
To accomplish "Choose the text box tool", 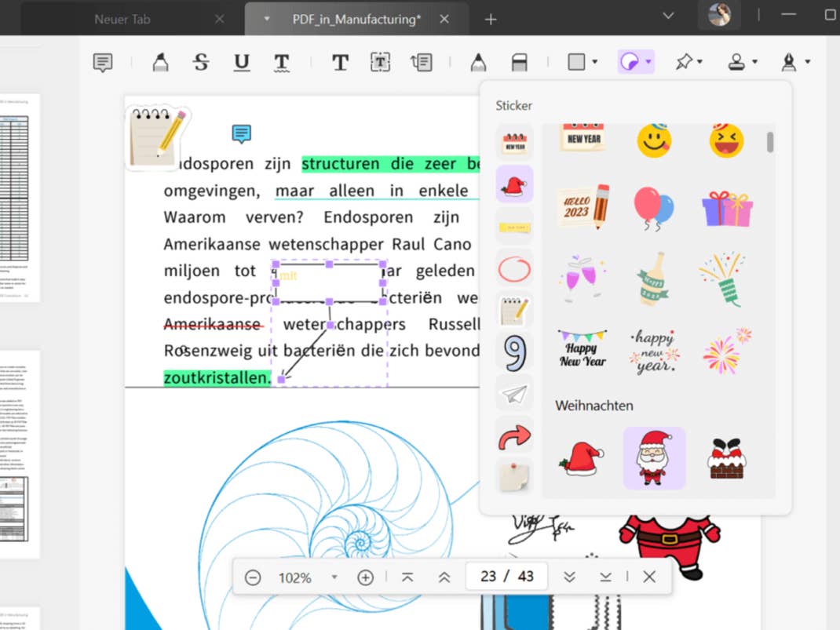I will (380, 62).
